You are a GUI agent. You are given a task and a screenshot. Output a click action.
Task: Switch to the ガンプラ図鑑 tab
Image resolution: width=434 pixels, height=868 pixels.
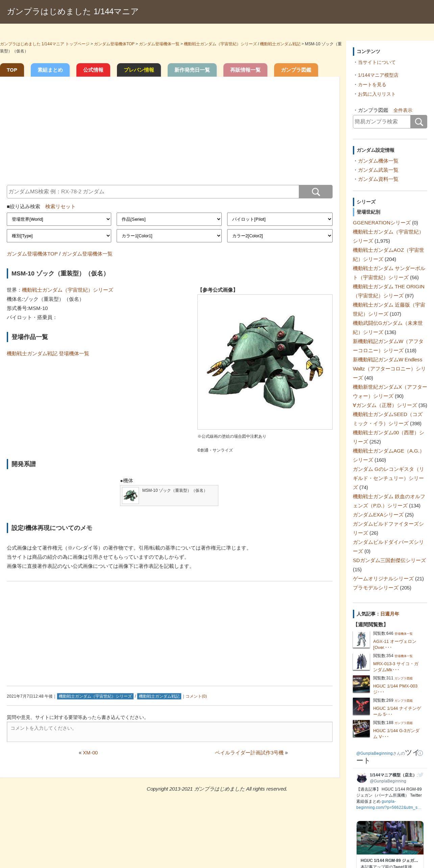(296, 70)
